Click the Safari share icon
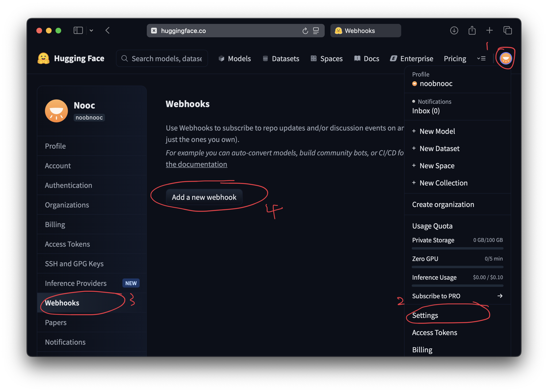Viewport: 548px width, 392px height. (472, 30)
